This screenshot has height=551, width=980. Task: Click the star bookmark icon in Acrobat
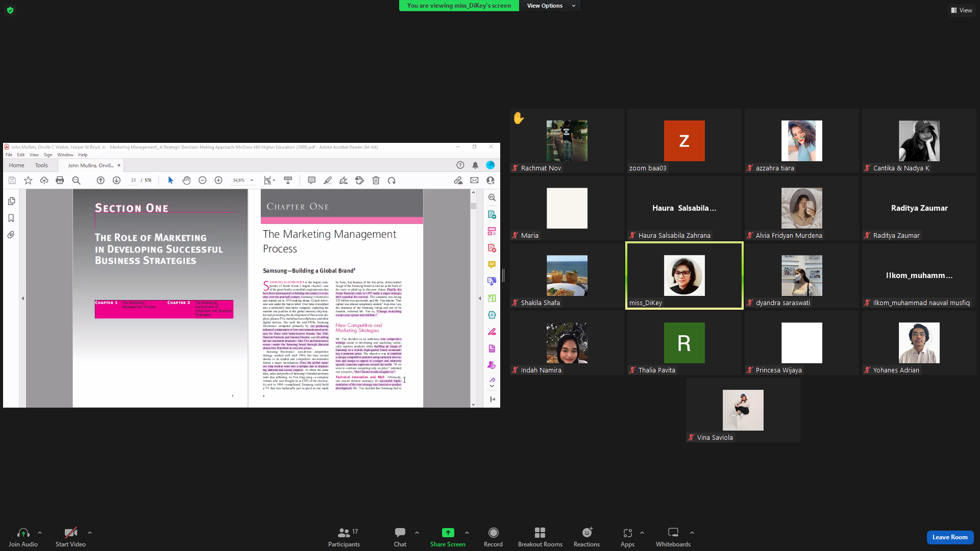coord(28,181)
